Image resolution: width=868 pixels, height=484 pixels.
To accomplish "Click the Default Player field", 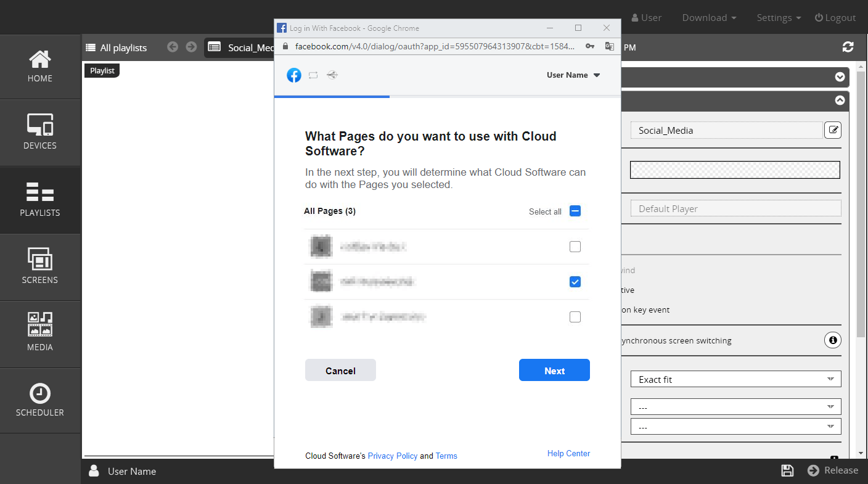I will click(735, 208).
